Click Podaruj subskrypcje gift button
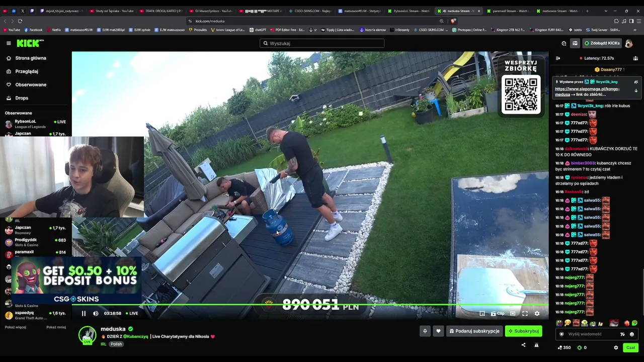This screenshot has width=644, height=362. pyautogui.click(x=474, y=331)
